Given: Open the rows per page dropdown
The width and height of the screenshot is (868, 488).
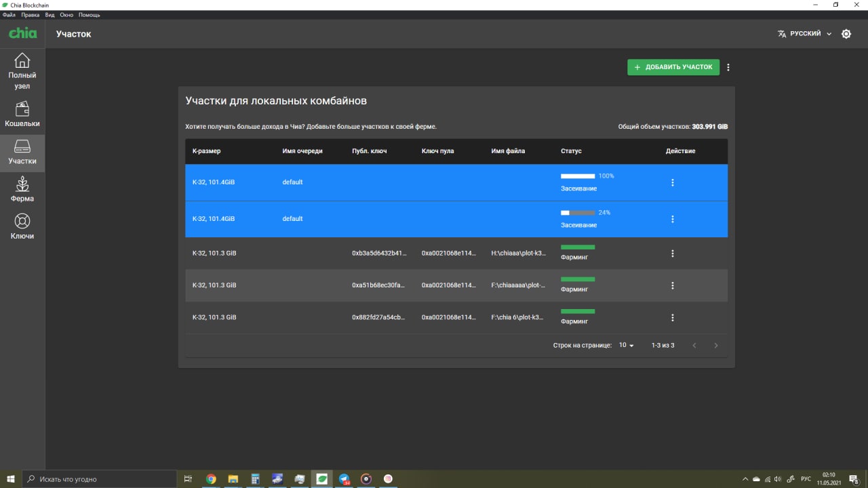Looking at the screenshot, I should click(x=626, y=345).
